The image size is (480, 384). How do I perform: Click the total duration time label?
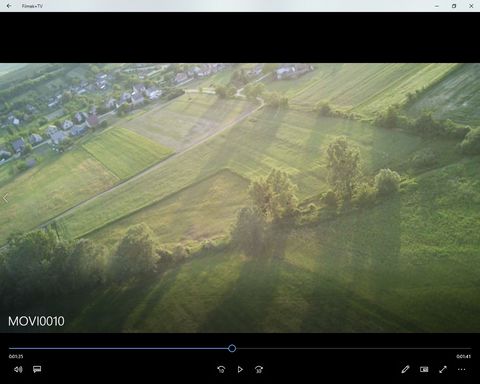pyautogui.click(x=464, y=356)
